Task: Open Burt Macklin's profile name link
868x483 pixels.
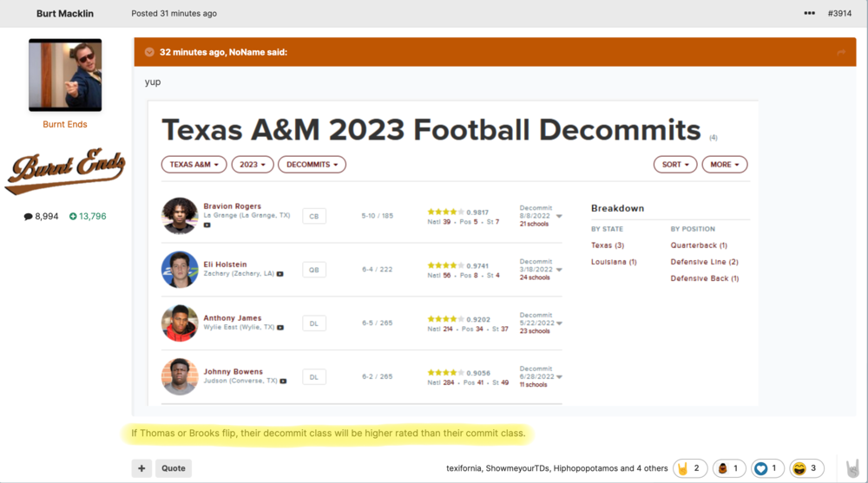Action: (x=65, y=14)
